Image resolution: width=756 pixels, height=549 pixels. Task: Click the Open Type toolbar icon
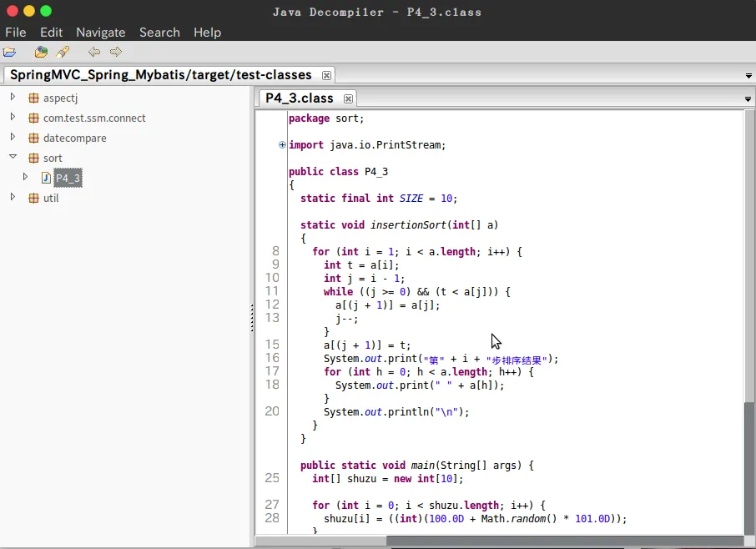[41, 52]
